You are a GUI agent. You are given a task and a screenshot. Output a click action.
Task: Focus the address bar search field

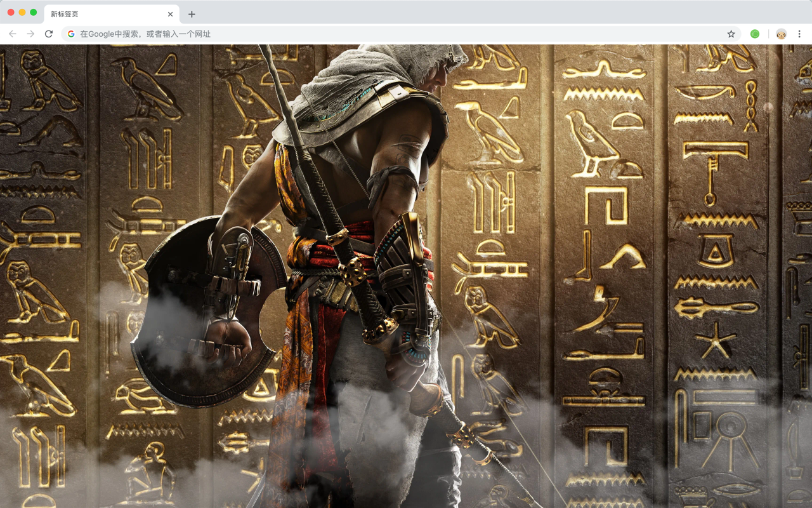coord(401,34)
